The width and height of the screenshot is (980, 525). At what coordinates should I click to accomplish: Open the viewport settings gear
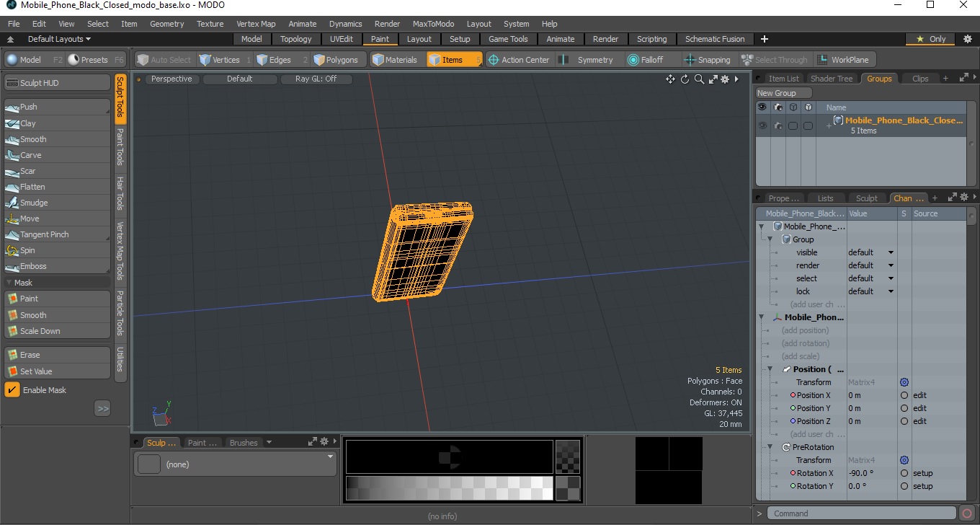[725, 79]
